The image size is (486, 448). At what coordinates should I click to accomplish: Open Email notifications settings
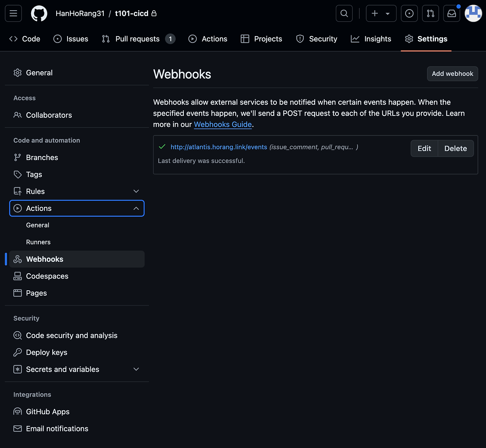click(77, 428)
